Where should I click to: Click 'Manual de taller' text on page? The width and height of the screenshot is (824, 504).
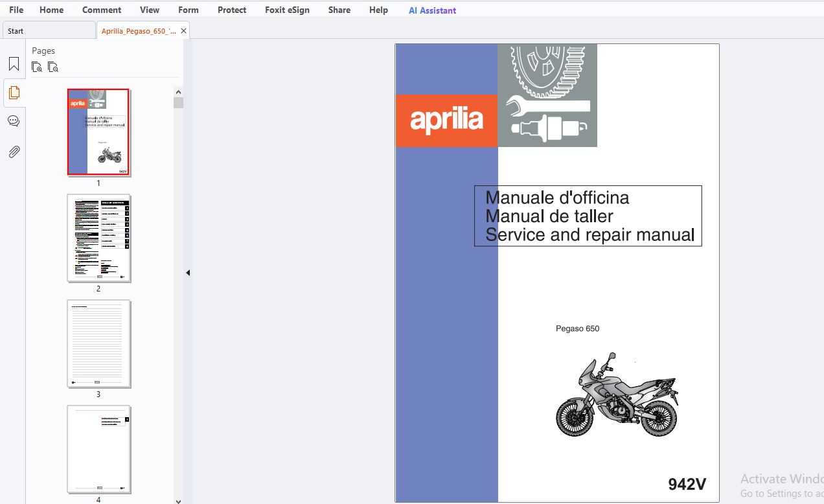(x=549, y=216)
